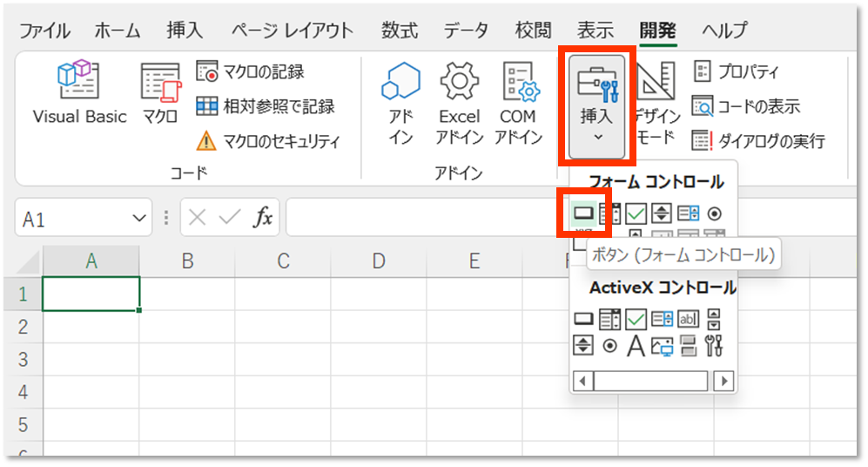Select the 開発 tab
Screen dimensions: 868x467
[657, 30]
